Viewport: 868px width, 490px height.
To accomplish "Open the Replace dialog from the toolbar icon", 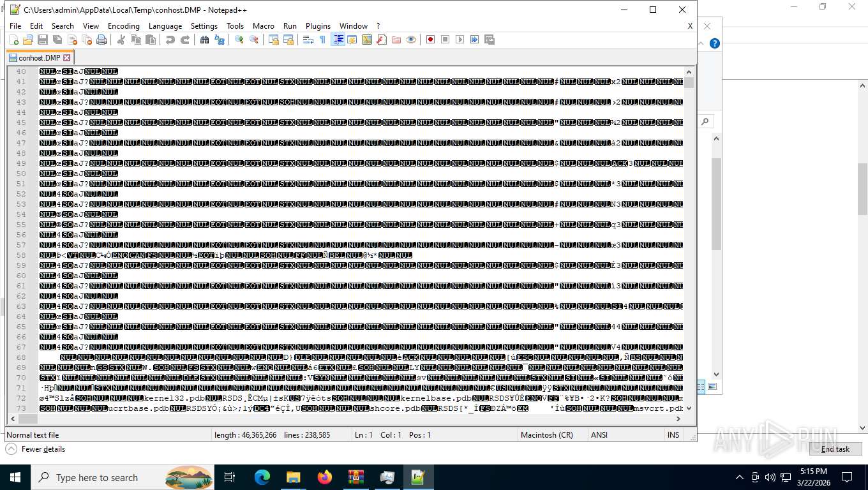I will (220, 40).
